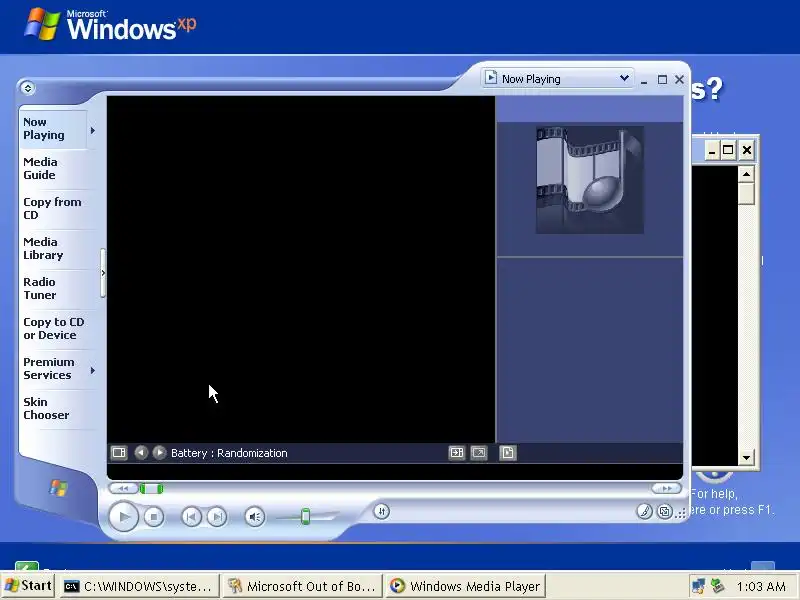This screenshot has height=600, width=800.
Task: Click the Windows Media Player taskbar button
Action: tap(465, 587)
